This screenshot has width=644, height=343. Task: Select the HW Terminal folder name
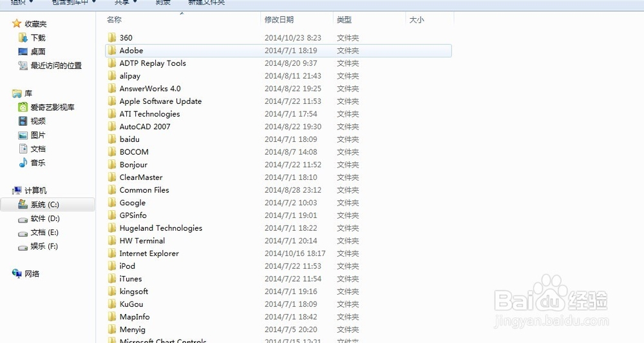point(142,240)
